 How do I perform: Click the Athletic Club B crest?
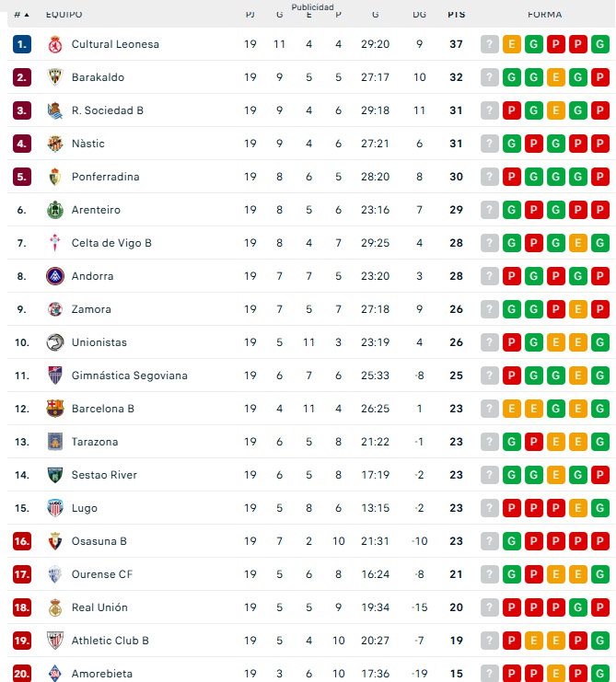(55, 641)
